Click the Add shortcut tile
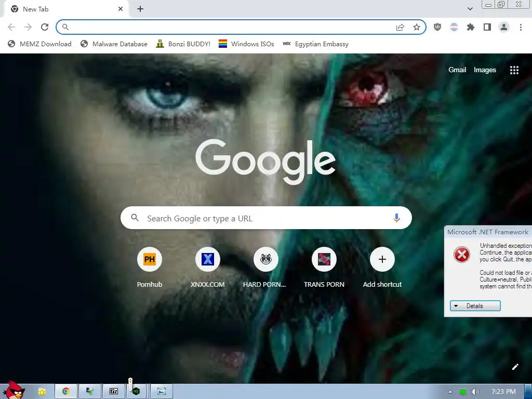Viewport: 532px width, 399px height. point(382,268)
